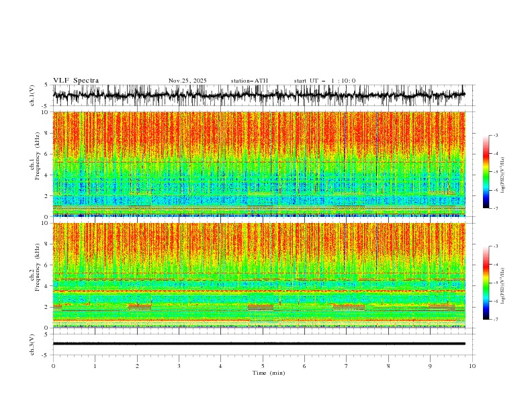
Task: Click the ch.1 voltage waveform trace
Action: tap(259, 95)
